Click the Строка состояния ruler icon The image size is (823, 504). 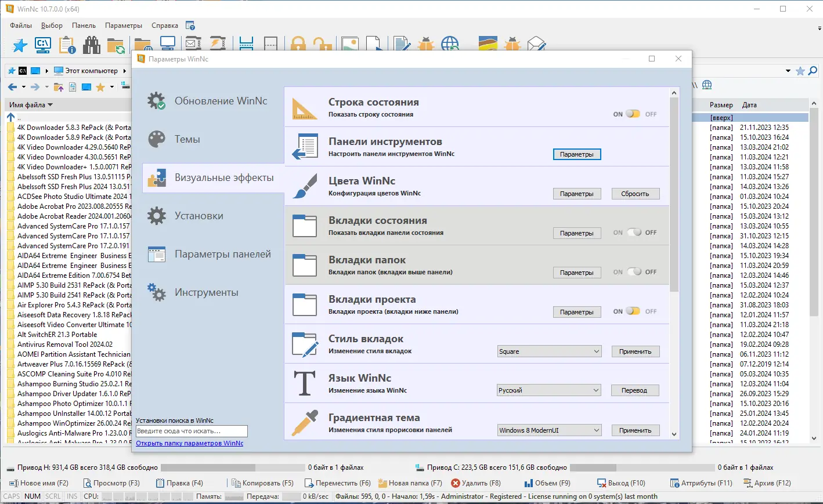(x=305, y=108)
